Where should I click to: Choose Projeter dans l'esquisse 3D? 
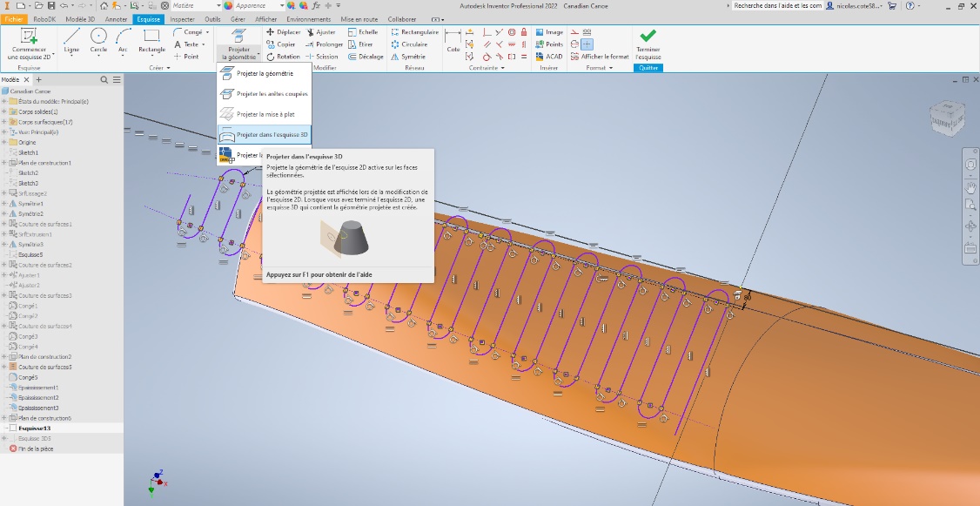(x=264, y=134)
